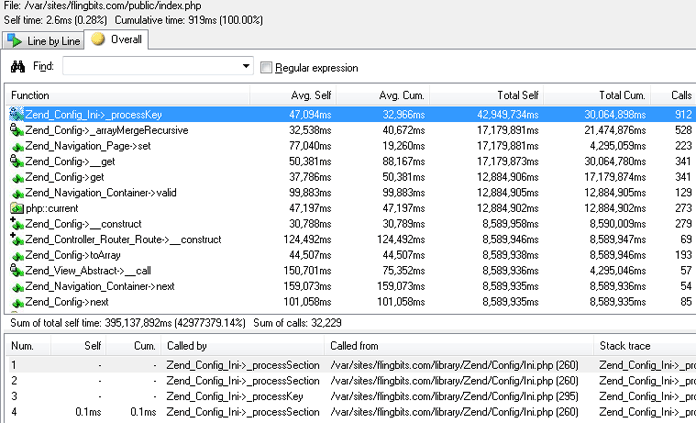Sort by the Calls column header
696x423 pixels.
point(673,95)
